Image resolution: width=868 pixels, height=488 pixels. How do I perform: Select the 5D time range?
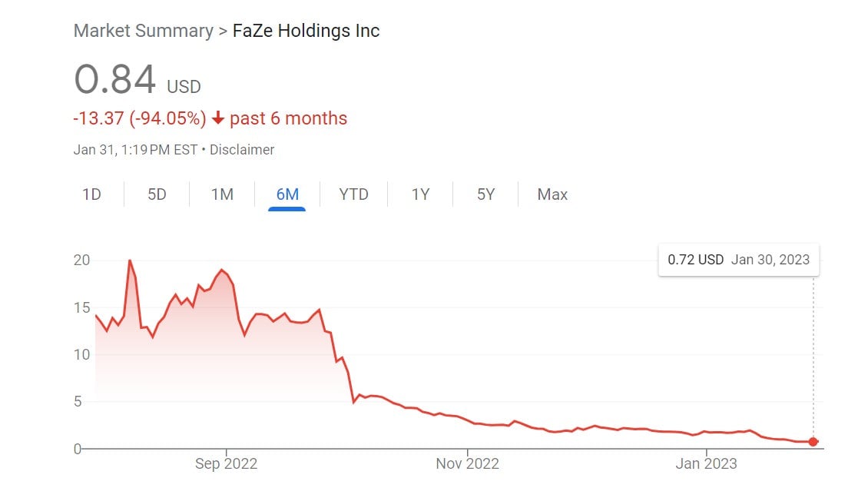point(156,194)
